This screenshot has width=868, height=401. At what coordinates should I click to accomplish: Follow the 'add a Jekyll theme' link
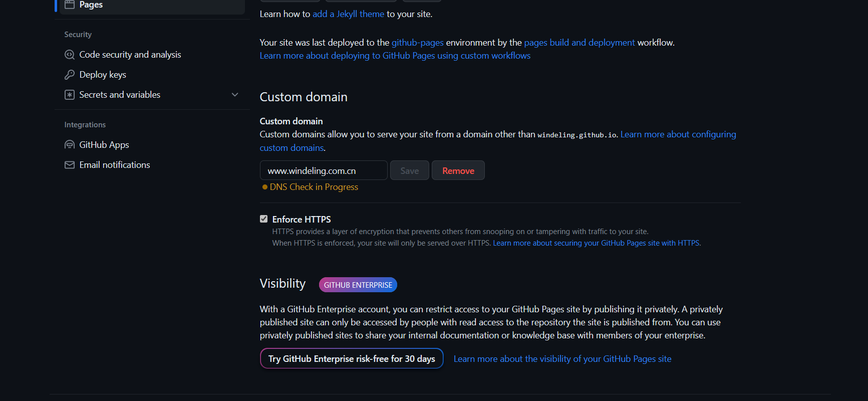[348, 14]
